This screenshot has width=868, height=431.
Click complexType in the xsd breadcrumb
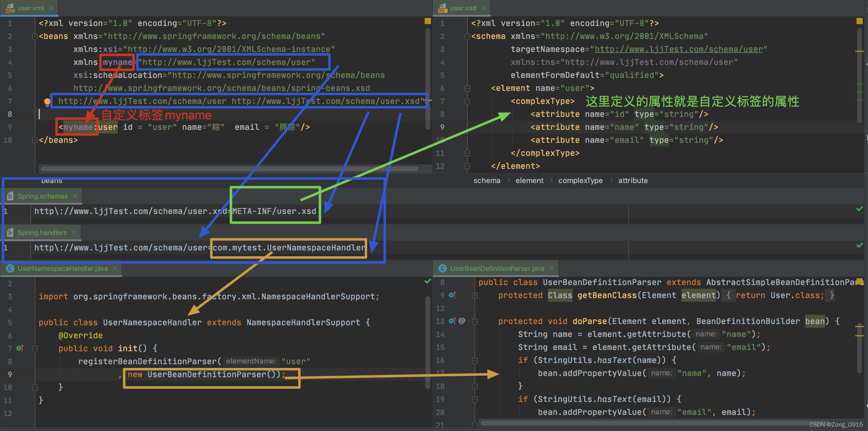[x=580, y=181]
